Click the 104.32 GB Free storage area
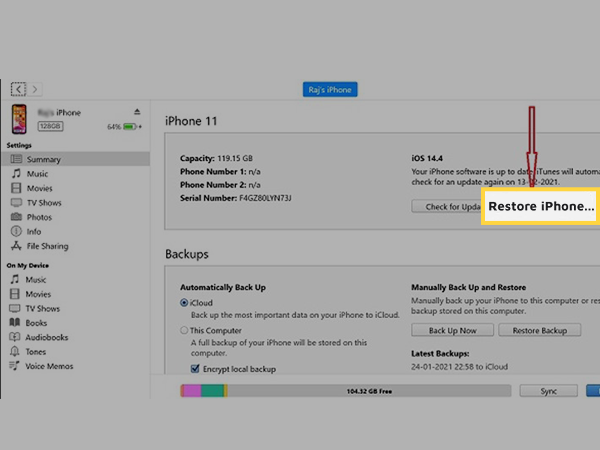 click(x=369, y=391)
